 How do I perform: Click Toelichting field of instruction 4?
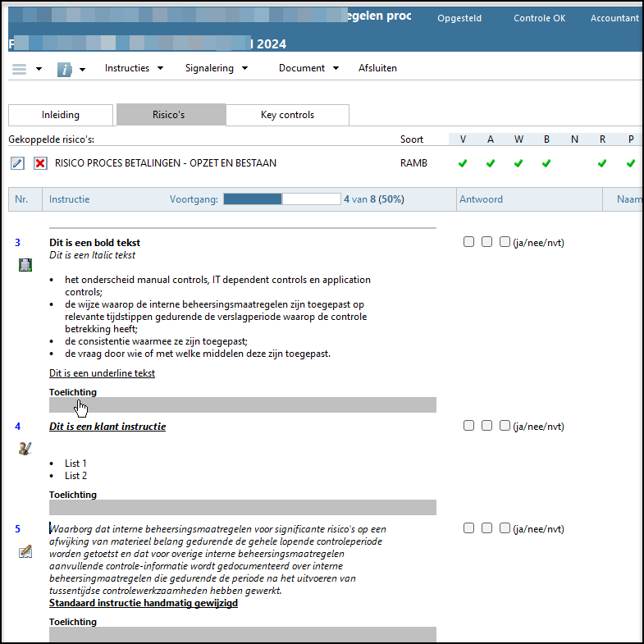[243, 508]
